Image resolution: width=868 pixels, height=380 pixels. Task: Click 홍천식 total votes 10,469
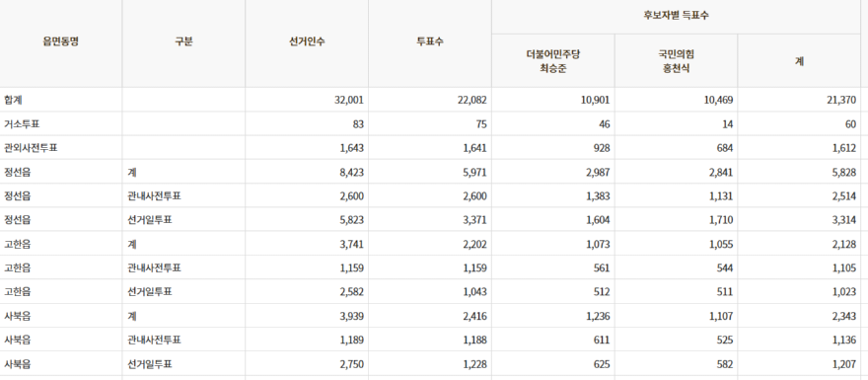pos(718,101)
